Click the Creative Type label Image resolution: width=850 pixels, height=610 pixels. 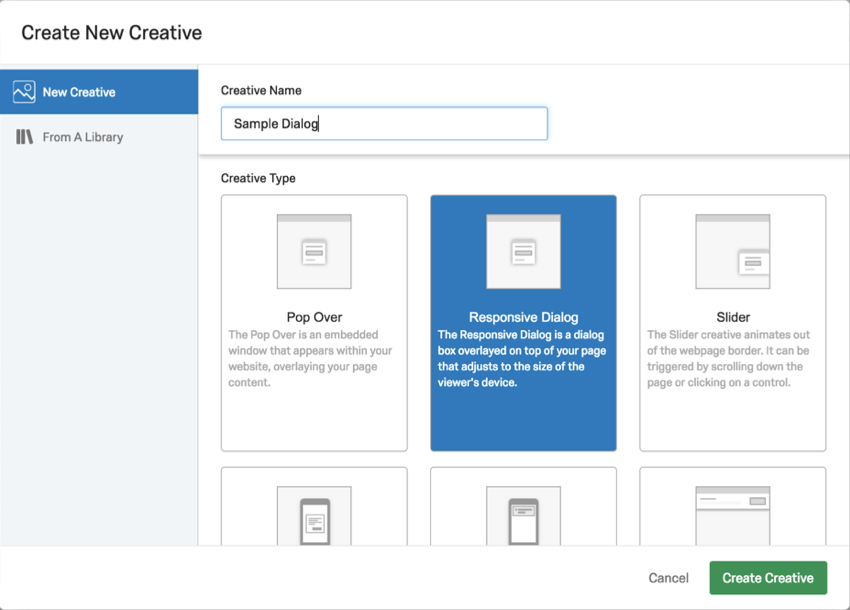click(x=258, y=178)
